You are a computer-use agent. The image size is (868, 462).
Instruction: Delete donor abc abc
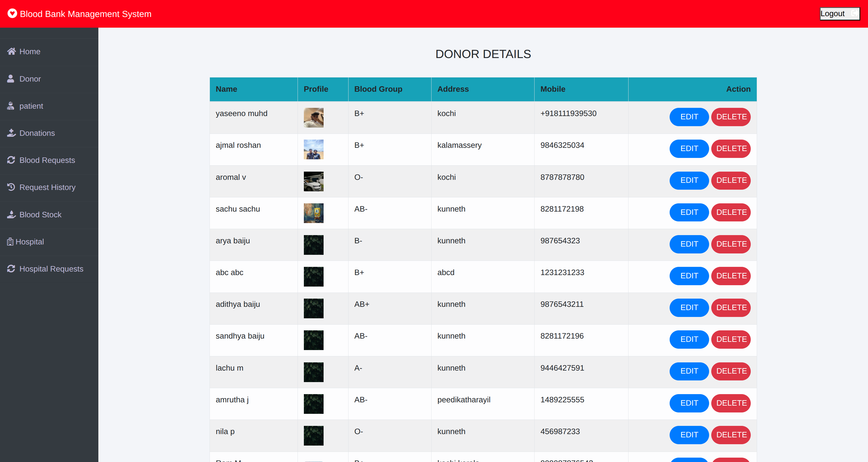731,276
